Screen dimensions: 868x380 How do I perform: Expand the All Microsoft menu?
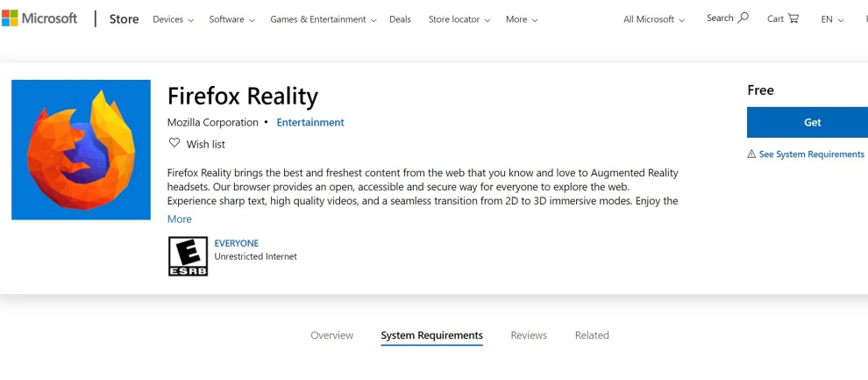(x=654, y=19)
